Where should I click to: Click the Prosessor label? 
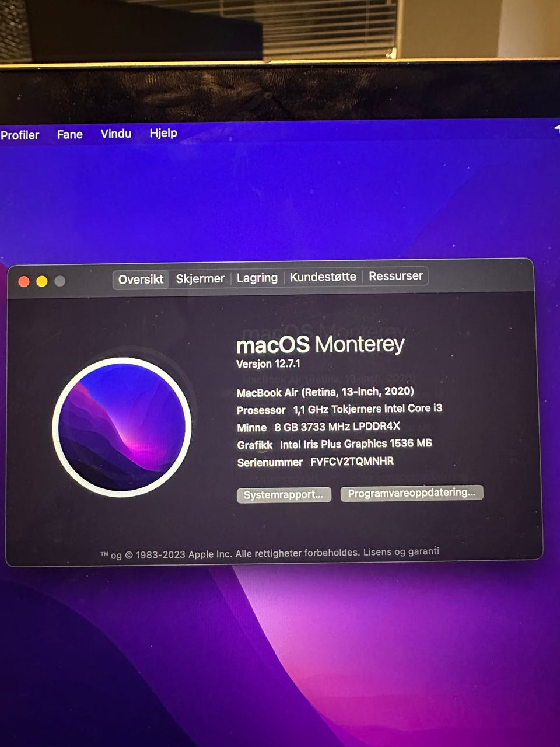[x=261, y=410]
